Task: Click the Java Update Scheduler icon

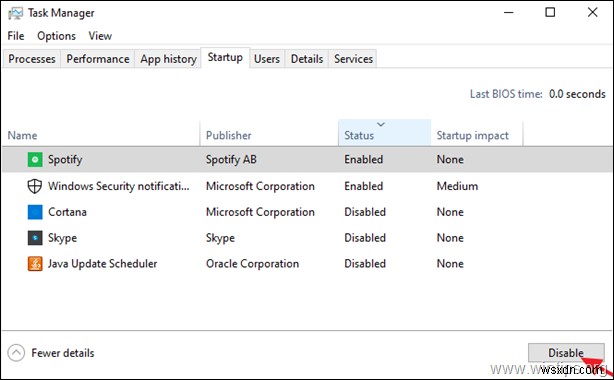Action: (35, 264)
